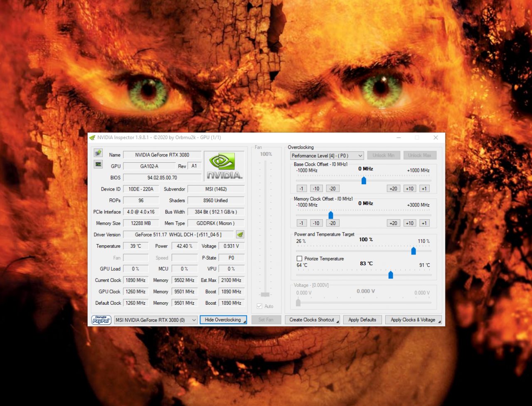532x406 pixels.
Task: Click Apply Clocks & Voltage button
Action: click(x=413, y=320)
